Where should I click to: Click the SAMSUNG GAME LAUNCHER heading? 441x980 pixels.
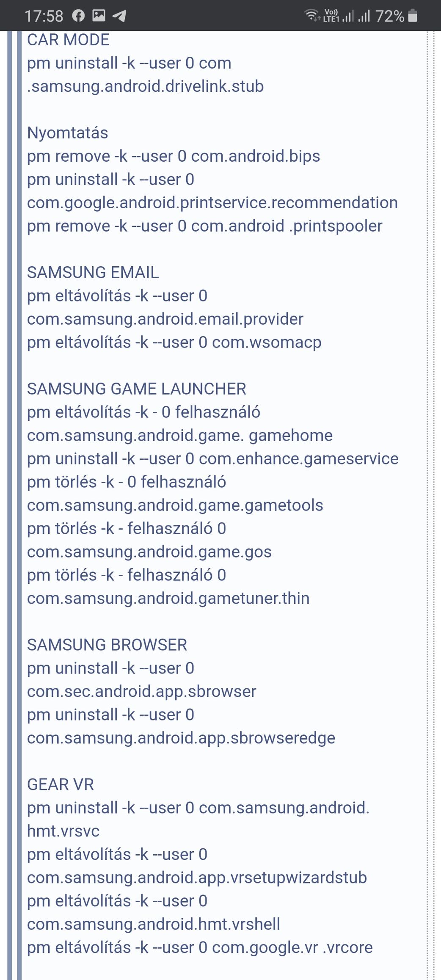tap(137, 389)
